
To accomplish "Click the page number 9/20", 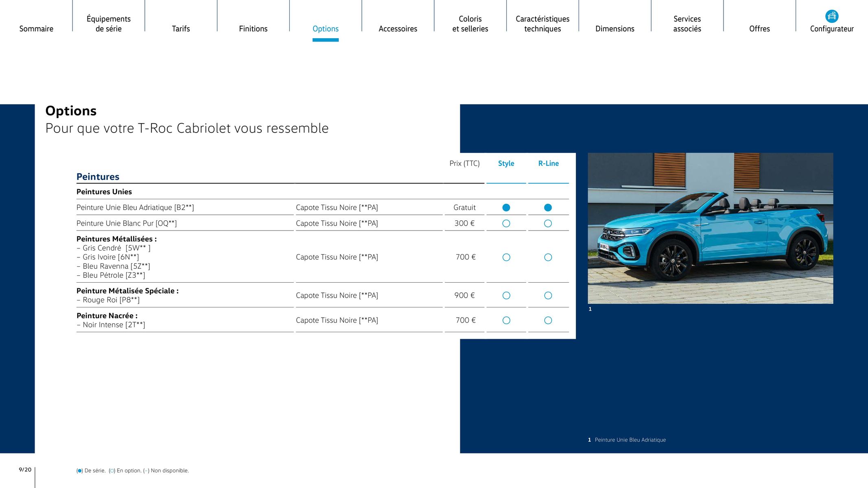I will click(x=25, y=470).
